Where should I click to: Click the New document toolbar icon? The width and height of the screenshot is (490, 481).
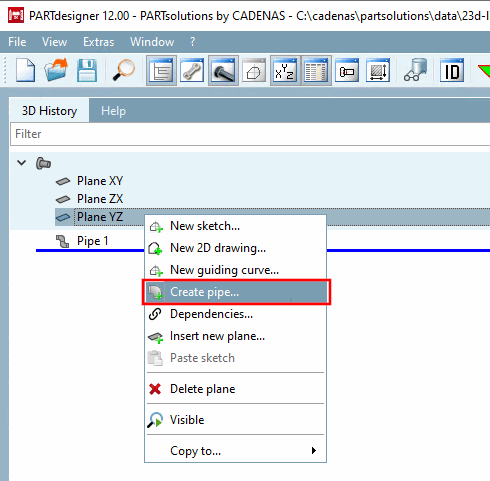[26, 70]
